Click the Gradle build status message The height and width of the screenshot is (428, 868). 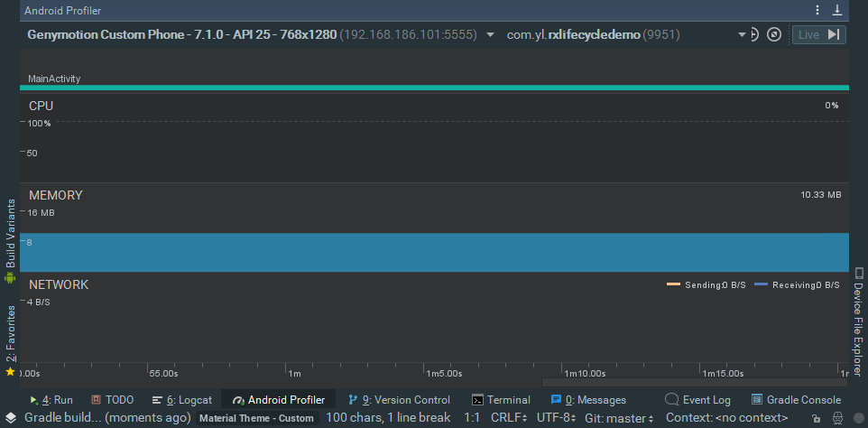108,417
